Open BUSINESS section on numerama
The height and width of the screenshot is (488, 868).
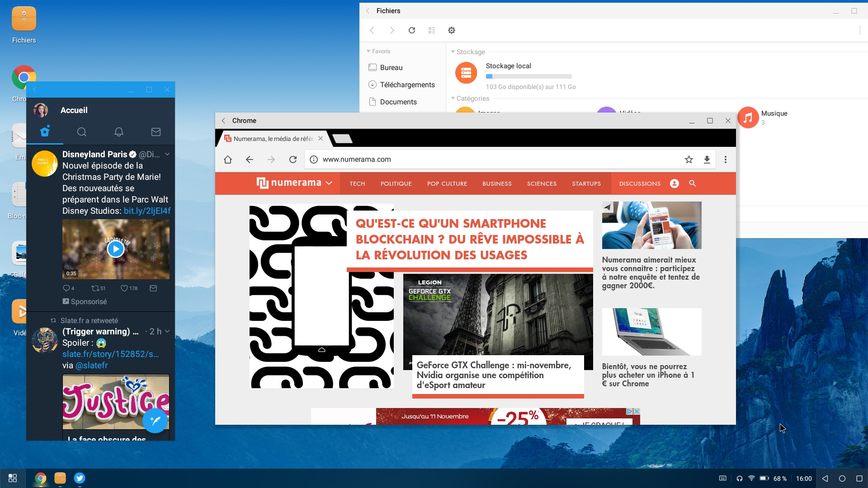click(497, 183)
